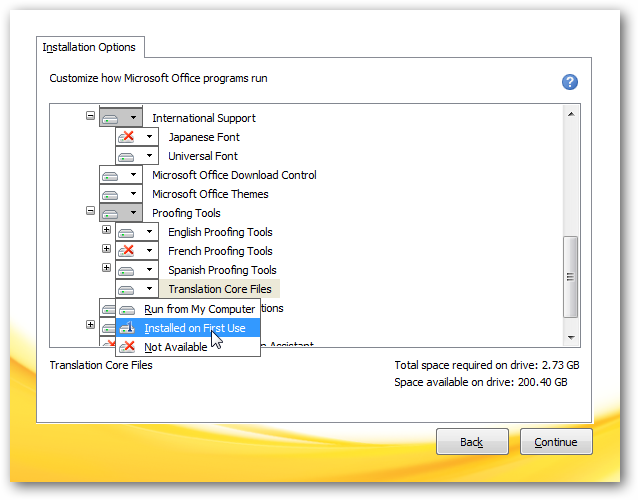
Task: Click Run from My Computer drive icon
Action: [127, 310]
